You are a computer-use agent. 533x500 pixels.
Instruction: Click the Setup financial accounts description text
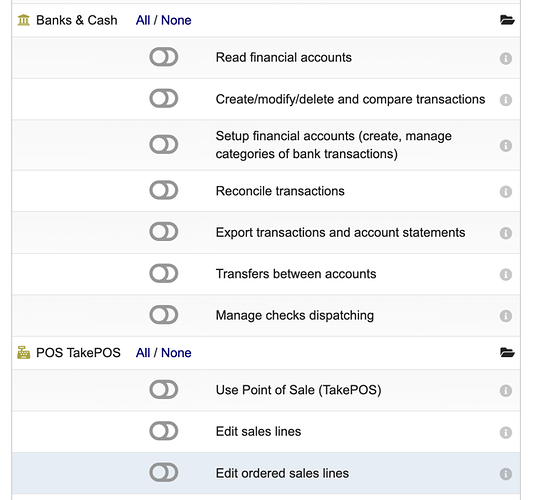333,145
